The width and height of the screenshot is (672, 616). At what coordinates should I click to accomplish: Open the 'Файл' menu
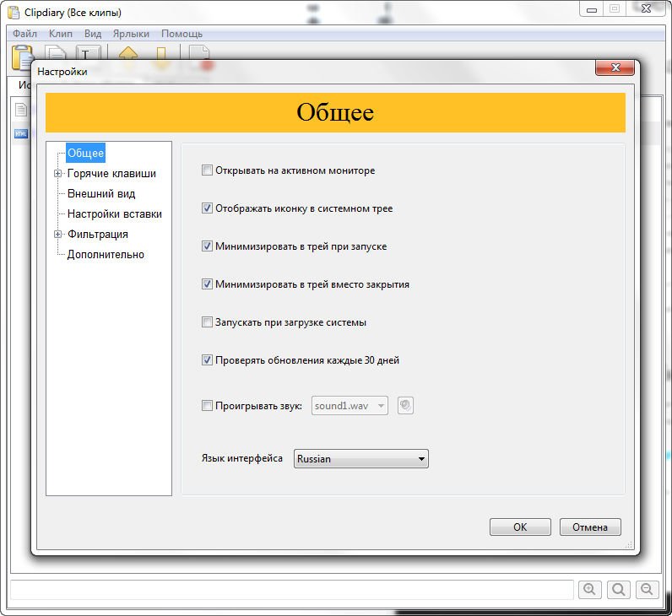(24, 34)
